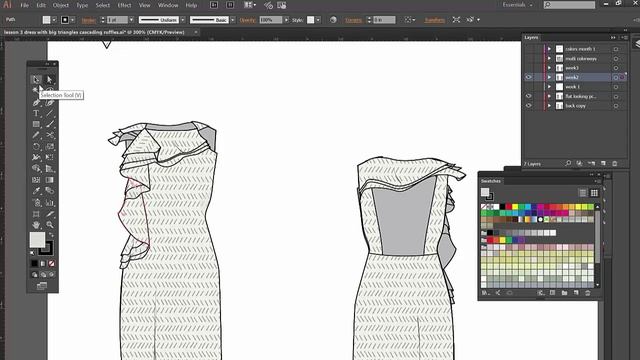Open Uniform variable width profile dropdown
Viewport: 640px width, 360px height.
tap(183, 20)
